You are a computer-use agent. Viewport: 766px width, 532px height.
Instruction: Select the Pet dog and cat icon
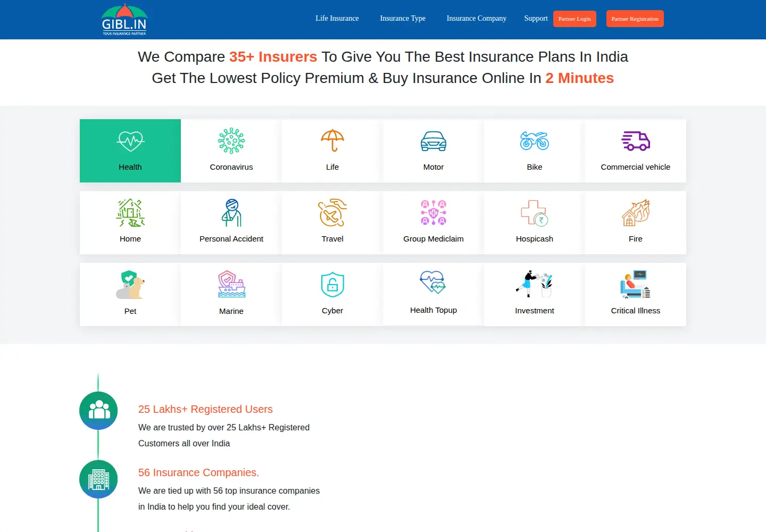(130, 285)
